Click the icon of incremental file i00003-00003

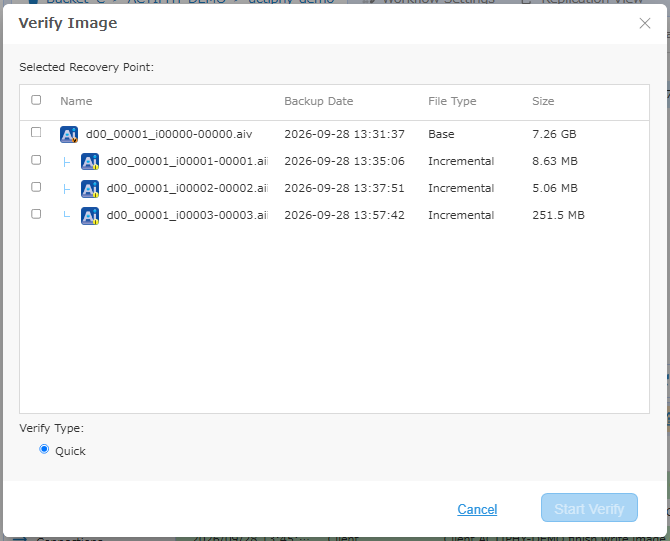click(x=90, y=215)
